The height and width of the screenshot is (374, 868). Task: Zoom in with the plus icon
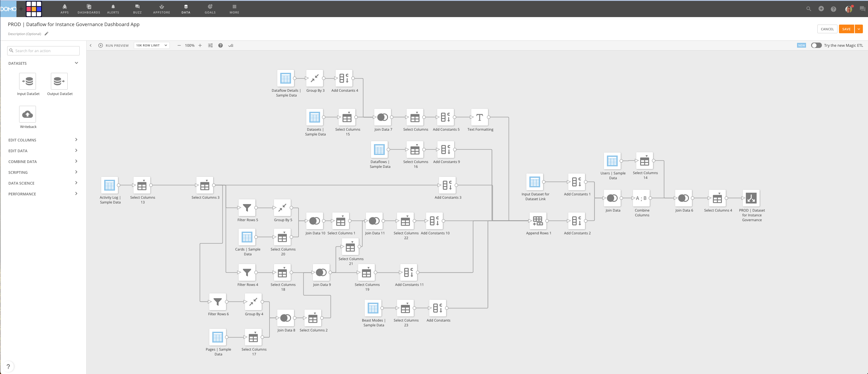point(200,46)
